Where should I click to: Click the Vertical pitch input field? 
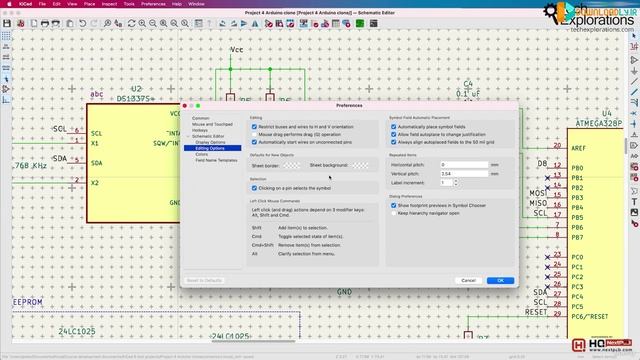pos(464,173)
